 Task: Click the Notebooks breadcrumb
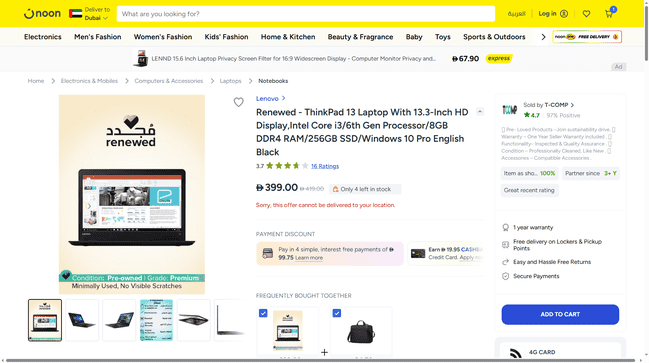tap(273, 81)
